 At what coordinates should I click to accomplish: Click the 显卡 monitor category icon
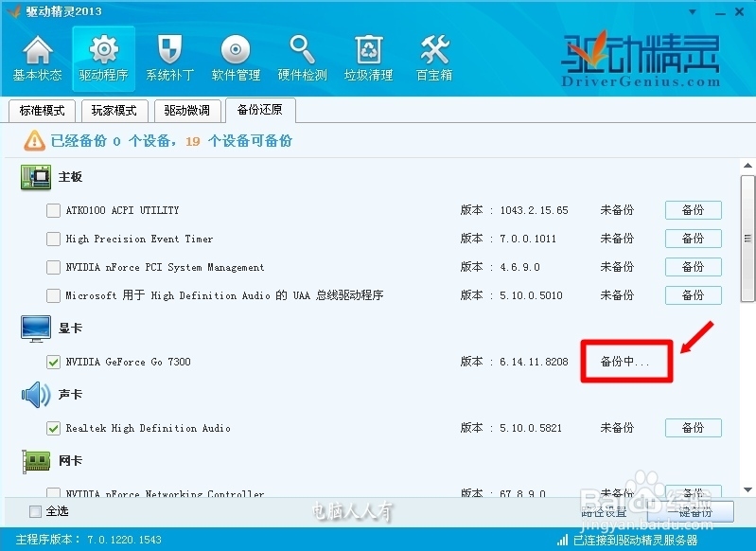pos(36,329)
